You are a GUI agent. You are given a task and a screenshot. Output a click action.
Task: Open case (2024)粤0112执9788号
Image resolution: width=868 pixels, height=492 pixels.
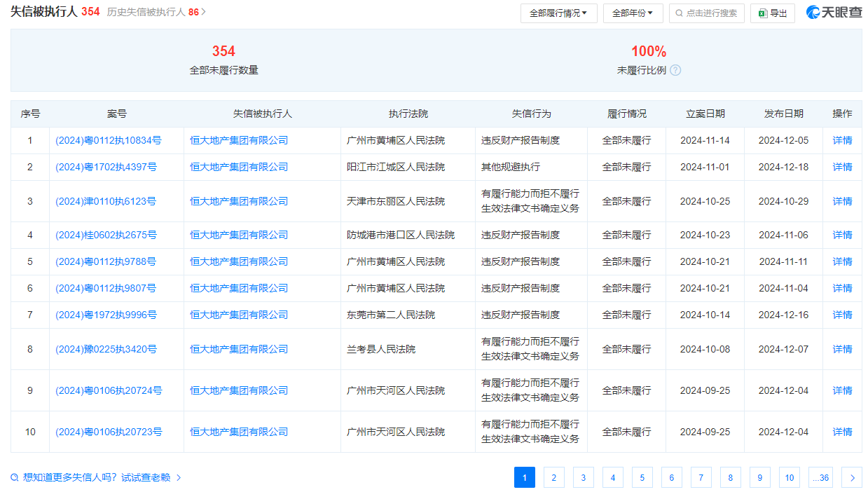click(x=106, y=261)
